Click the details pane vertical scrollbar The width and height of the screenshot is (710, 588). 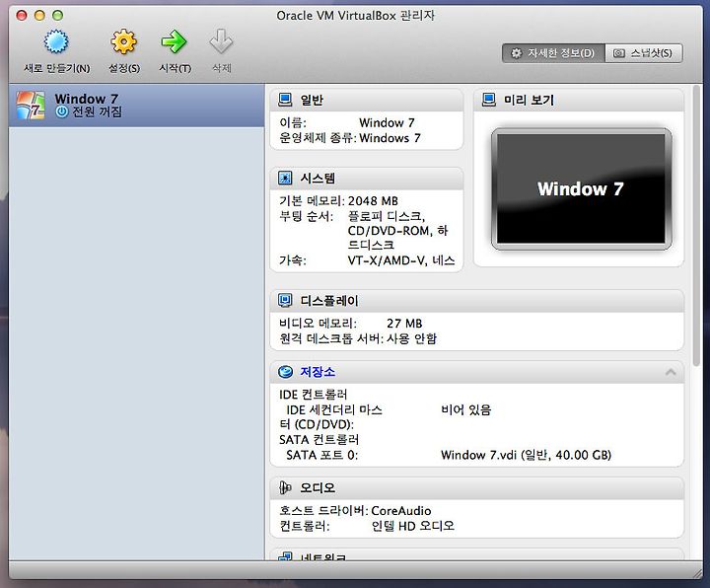[696, 225]
